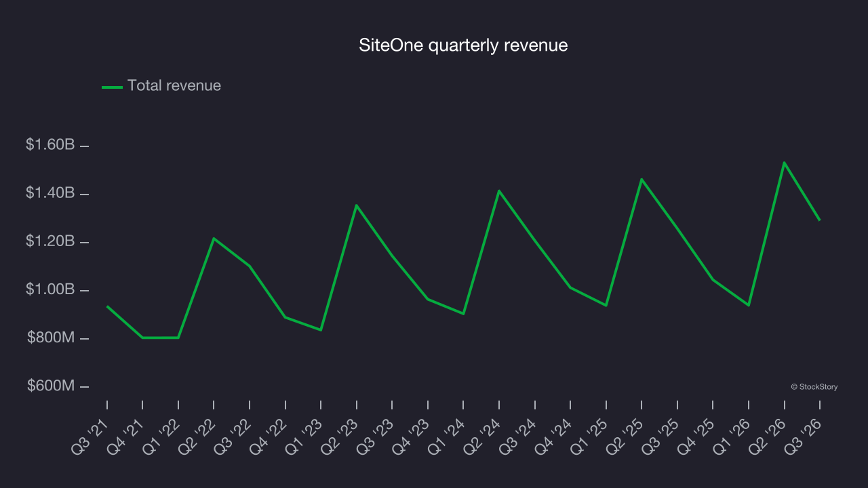Click the '$1.40B' y-axis label
The width and height of the screenshot is (868, 488).
50,193
